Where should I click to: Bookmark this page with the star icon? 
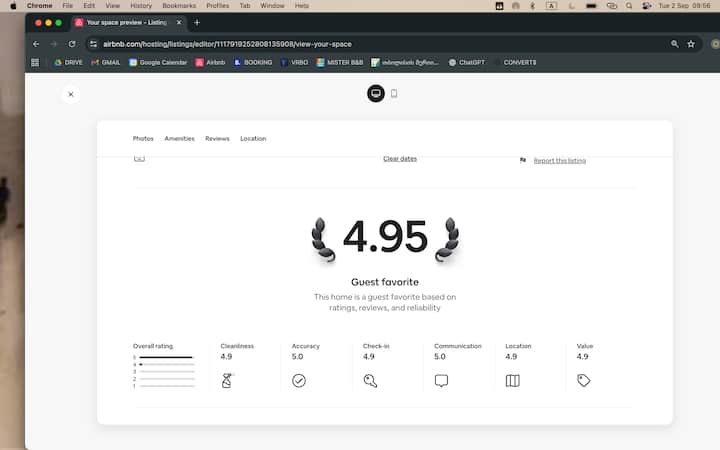point(690,44)
